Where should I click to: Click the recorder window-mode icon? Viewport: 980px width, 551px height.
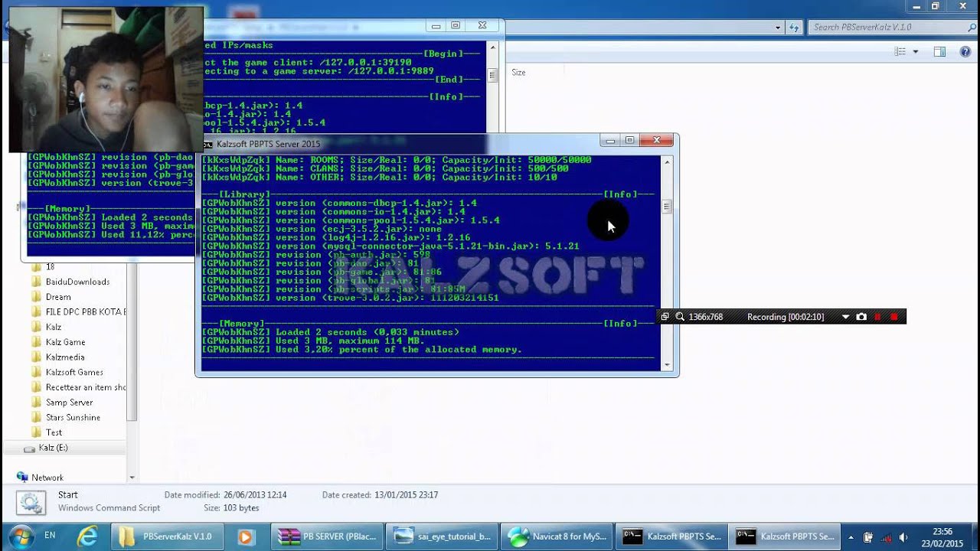tap(665, 317)
